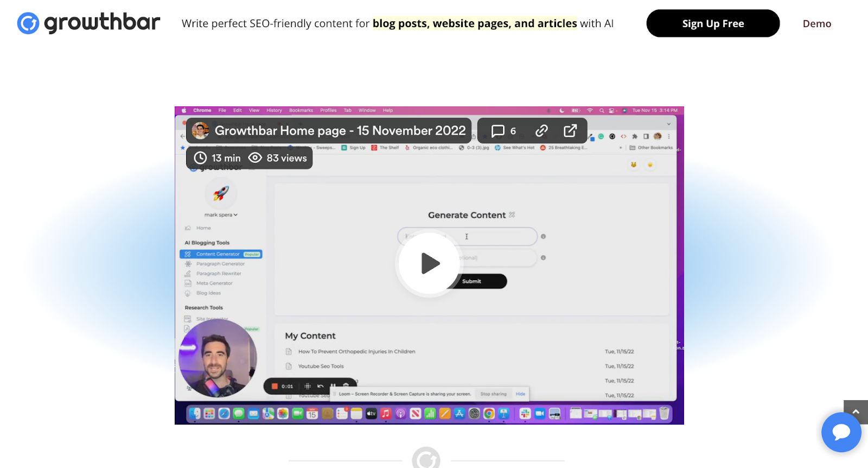The height and width of the screenshot is (468, 868).
Task: Click the growthbar logo icon
Action: pyautogui.click(x=28, y=23)
